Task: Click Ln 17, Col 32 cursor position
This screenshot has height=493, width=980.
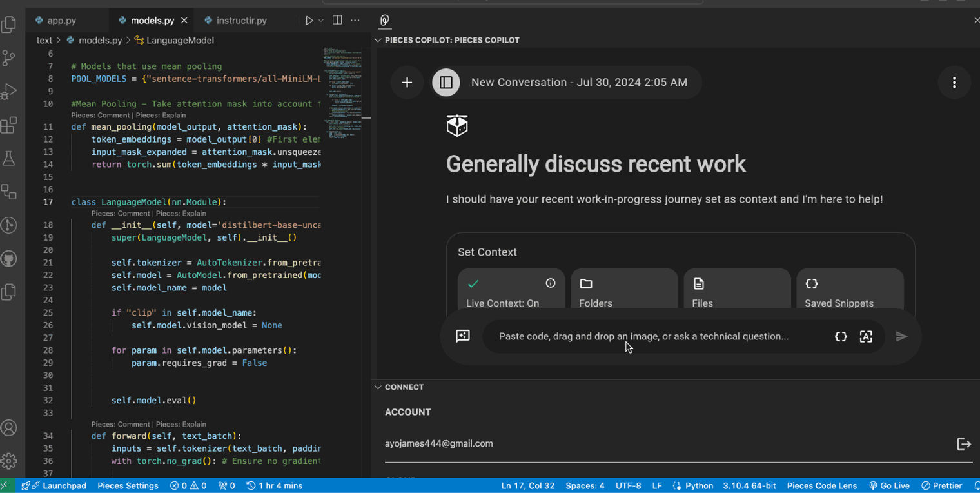Action: click(x=527, y=486)
